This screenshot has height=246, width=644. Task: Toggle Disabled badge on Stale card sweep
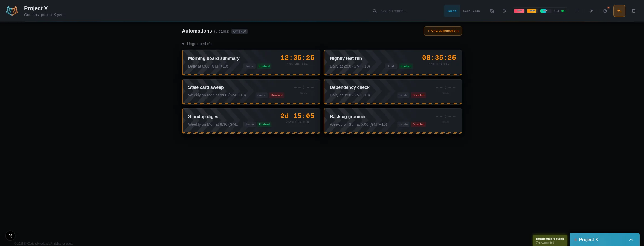(277, 95)
